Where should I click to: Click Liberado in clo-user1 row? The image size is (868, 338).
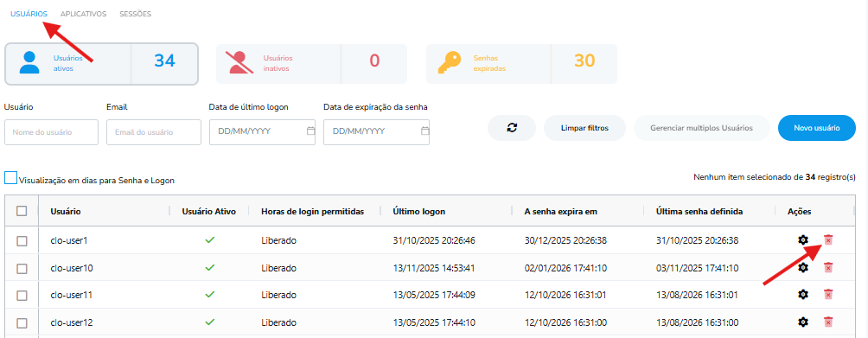click(x=279, y=240)
